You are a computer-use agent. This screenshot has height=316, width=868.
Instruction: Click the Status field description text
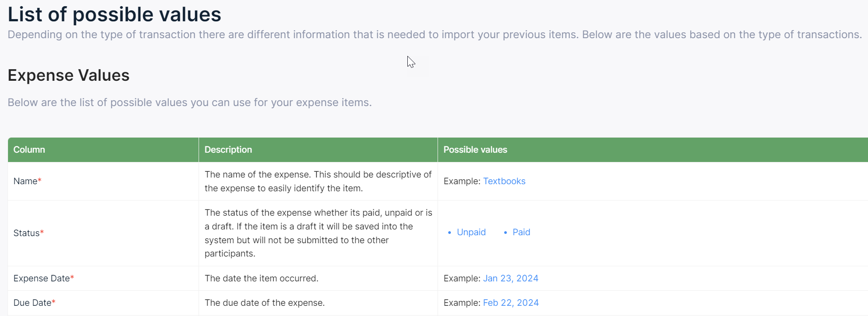coord(318,233)
